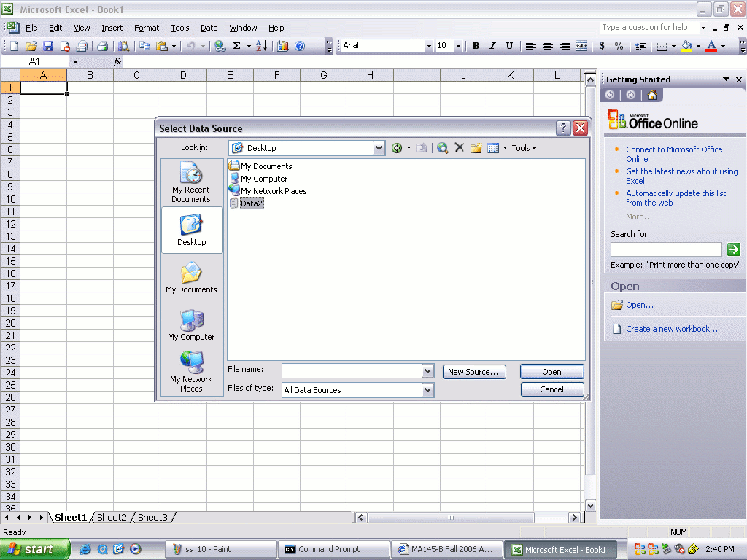Screen dimensions: 747x560
Task: Create New Folder in the dialog
Action: coord(476,148)
